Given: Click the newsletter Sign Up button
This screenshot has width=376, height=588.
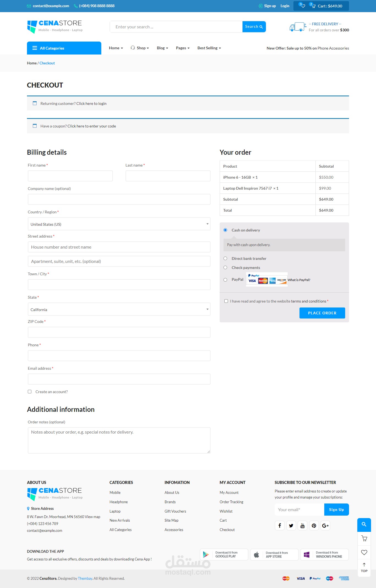Looking at the screenshot, I should click(x=336, y=510).
